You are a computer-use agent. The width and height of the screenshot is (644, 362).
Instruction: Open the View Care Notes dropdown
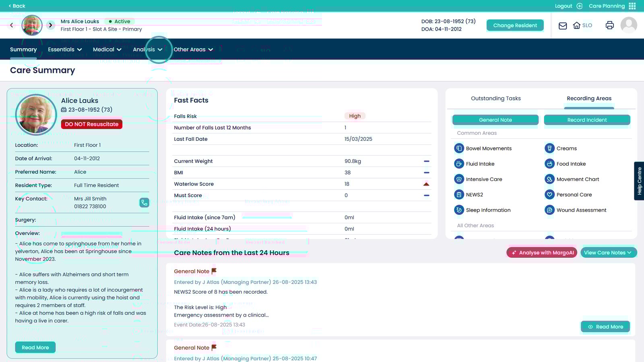(x=608, y=253)
